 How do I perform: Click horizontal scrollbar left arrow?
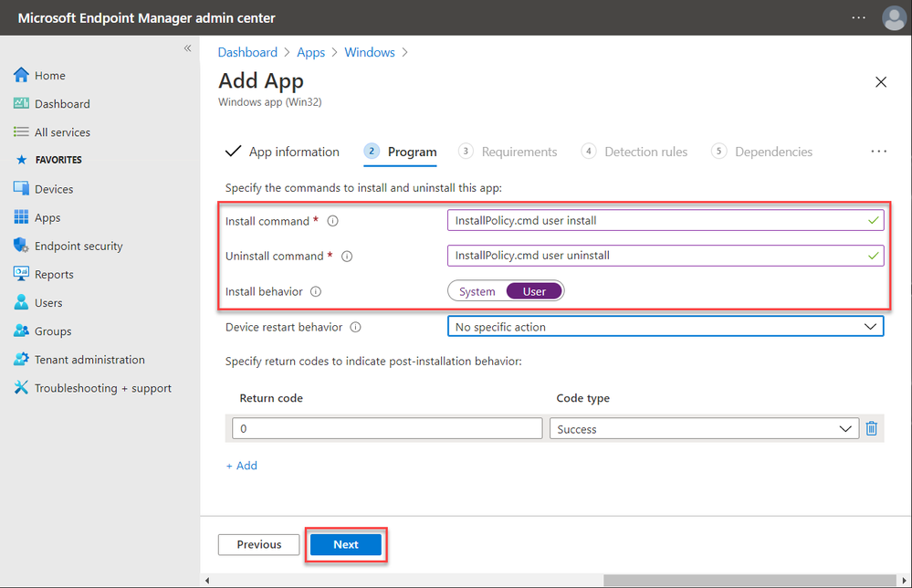tap(207, 581)
